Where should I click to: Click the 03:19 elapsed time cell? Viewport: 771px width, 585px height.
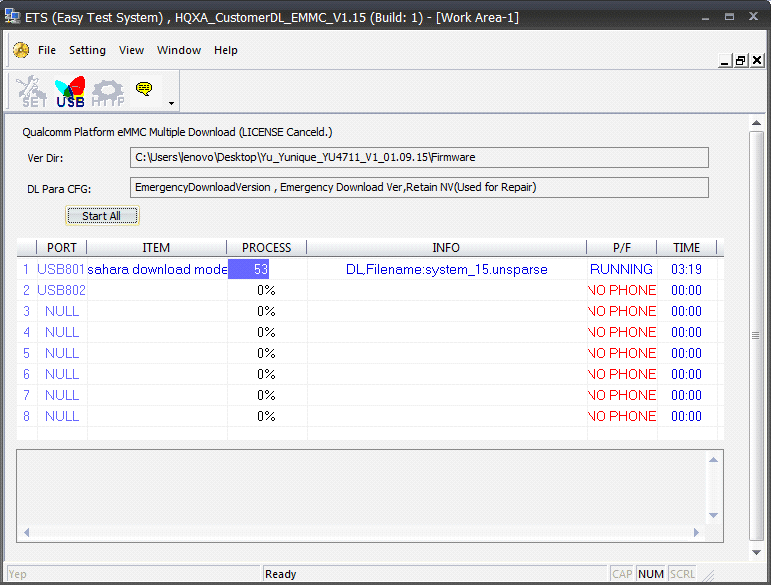(x=686, y=269)
